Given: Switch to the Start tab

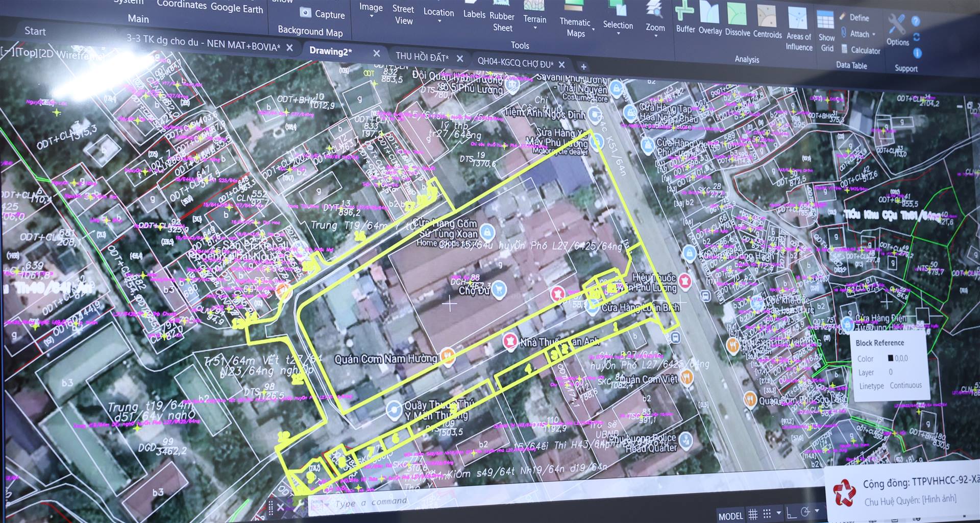Looking at the screenshot, I should point(35,31).
